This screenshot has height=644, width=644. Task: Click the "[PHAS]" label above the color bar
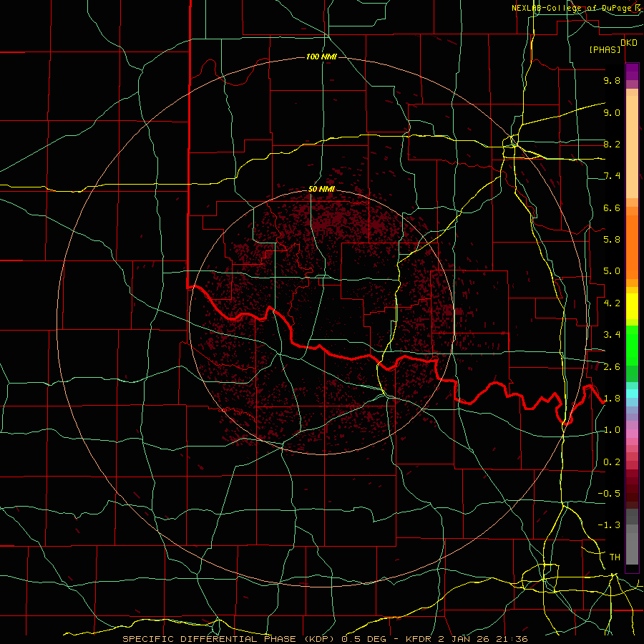click(x=605, y=49)
